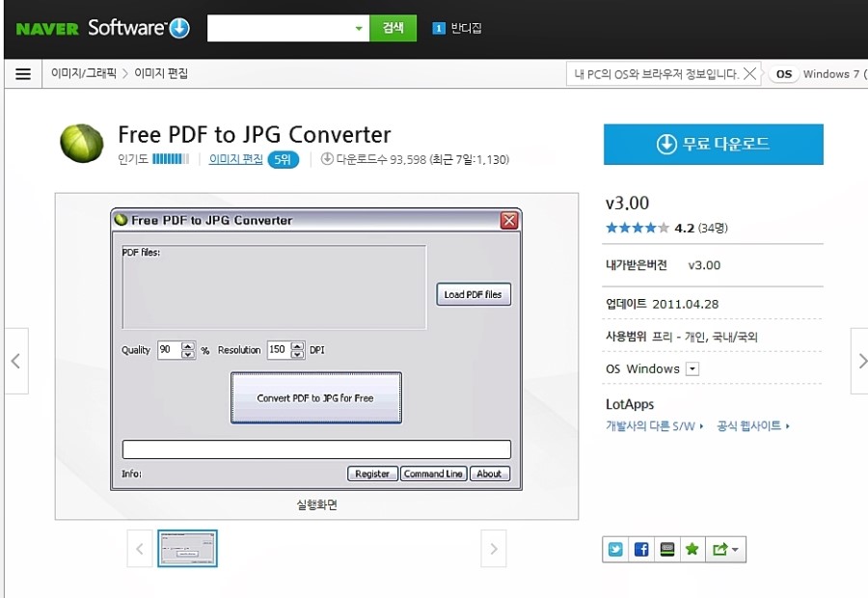Click About button in preview
This screenshot has width=868, height=598.
click(489, 474)
